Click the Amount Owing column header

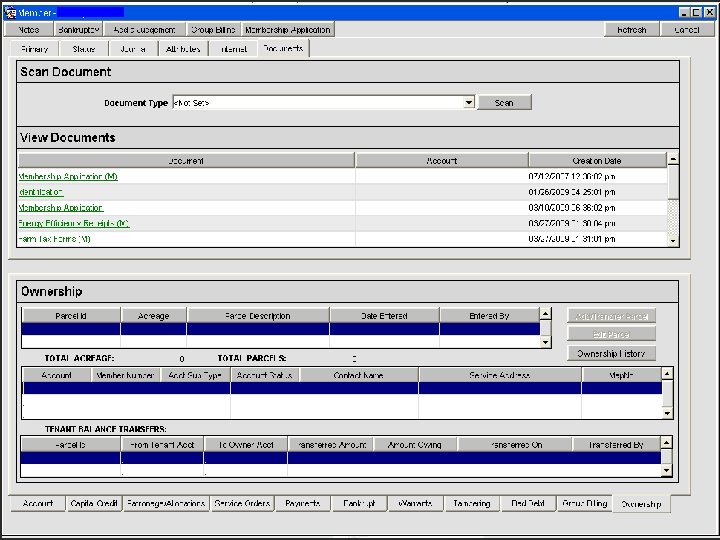tap(415, 445)
